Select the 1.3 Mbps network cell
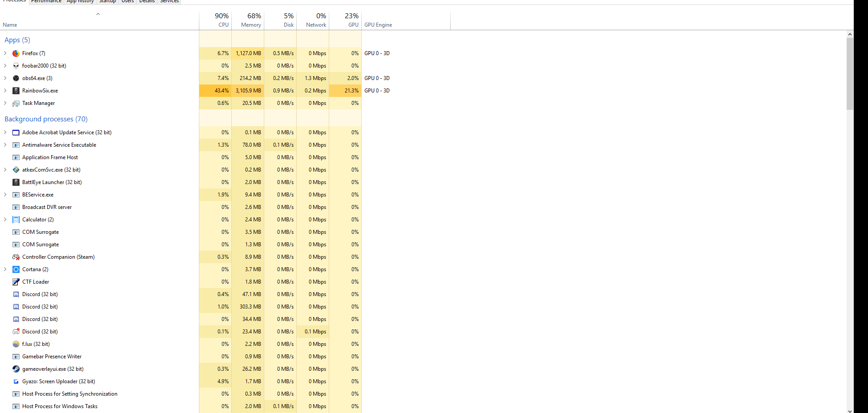 [313, 78]
